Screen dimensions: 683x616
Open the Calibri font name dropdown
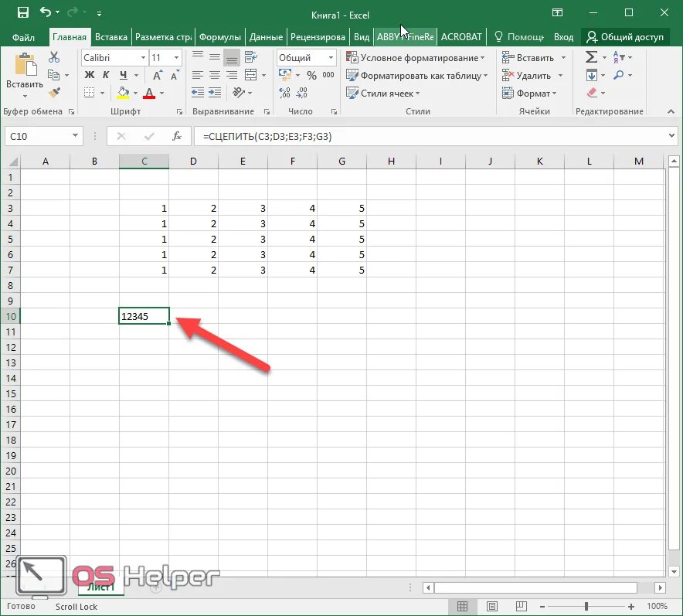143,57
